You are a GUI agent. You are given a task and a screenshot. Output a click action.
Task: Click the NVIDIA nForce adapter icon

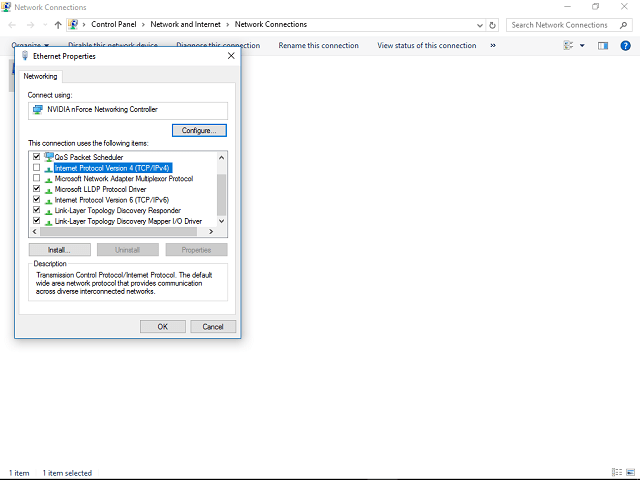(x=38, y=109)
